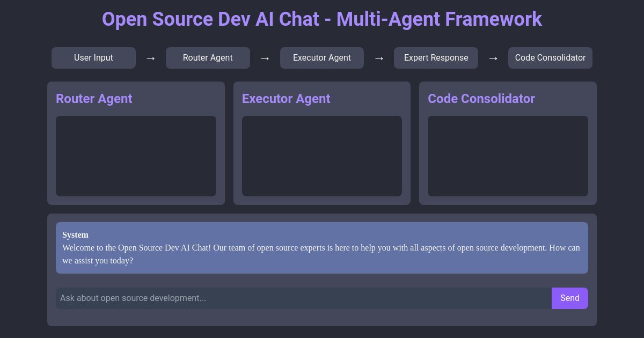The height and width of the screenshot is (338, 644).
Task: Open the Router Agent panel header
Action: coord(94,99)
